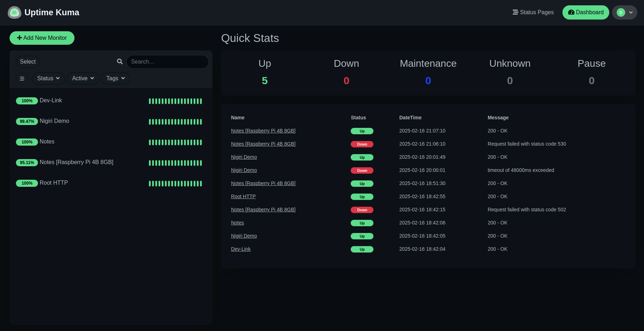Click the Message column header
This screenshot has width=644, height=331.
click(498, 118)
